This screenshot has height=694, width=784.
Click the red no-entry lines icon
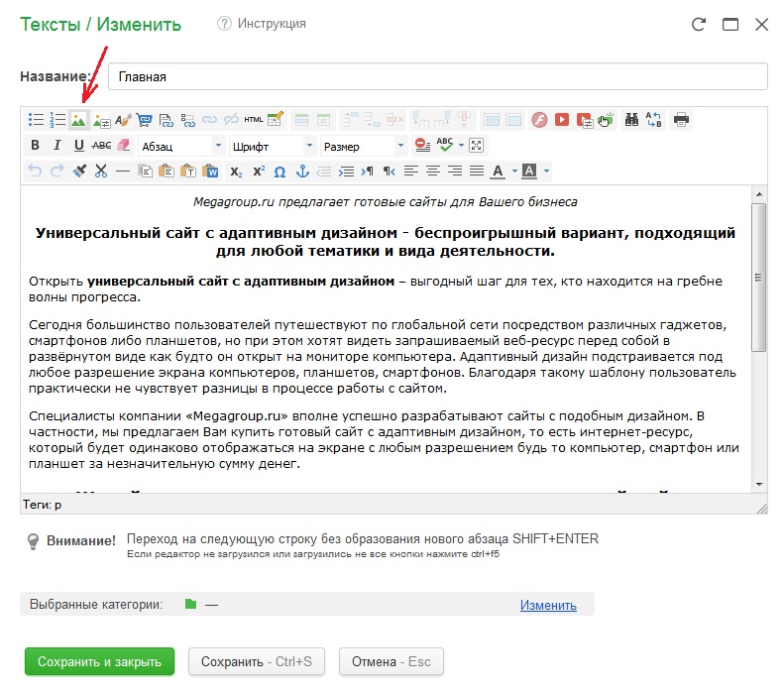point(422,146)
